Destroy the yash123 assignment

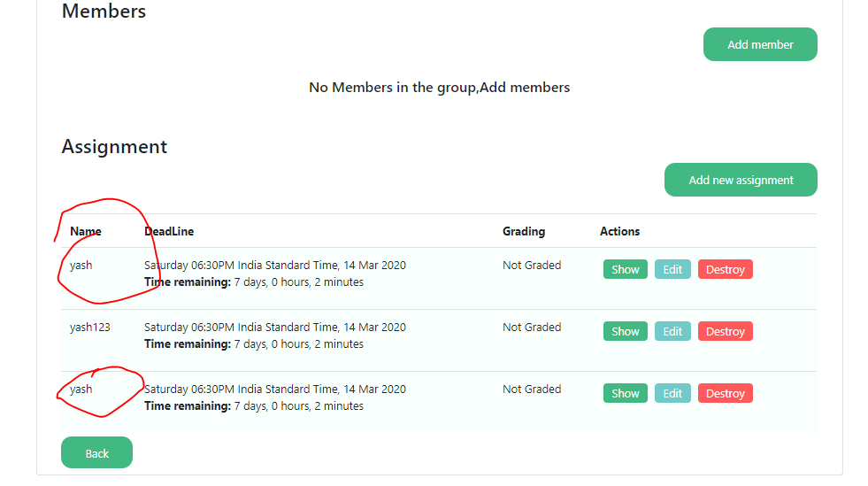coord(726,331)
